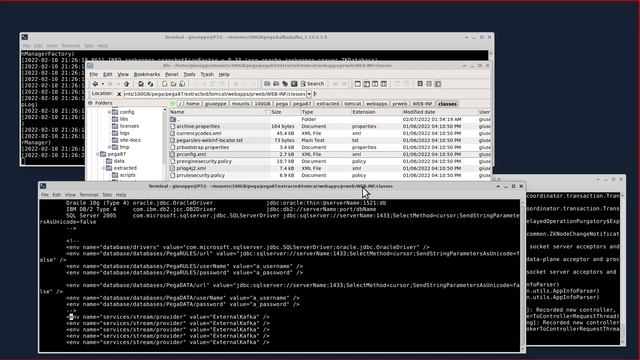Open the back history dropdown arrow
The image size is (640, 360).
[x=102, y=84]
